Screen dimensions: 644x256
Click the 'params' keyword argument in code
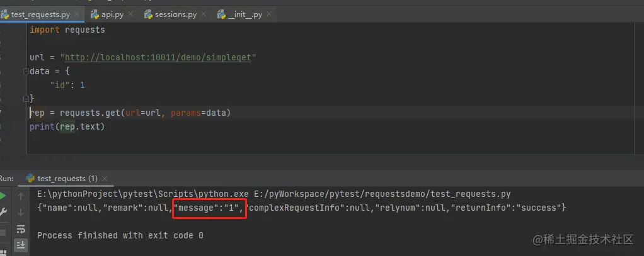pos(186,113)
